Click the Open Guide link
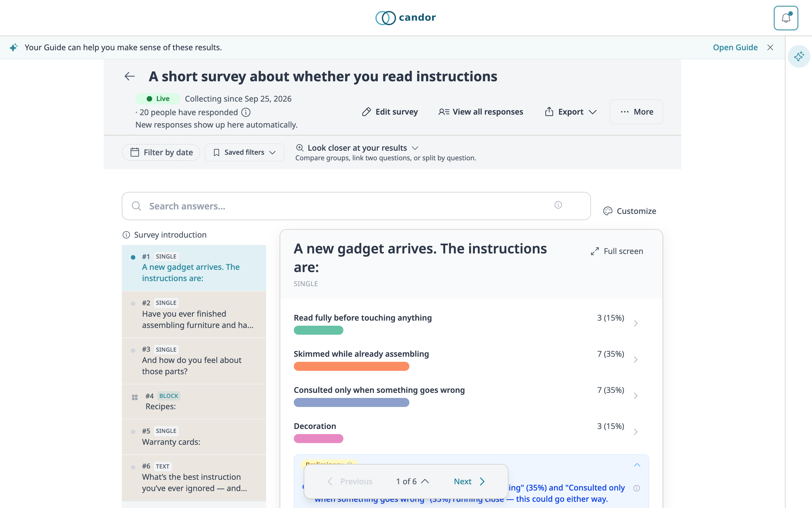Viewport: 812px width, 508px height. click(735, 47)
